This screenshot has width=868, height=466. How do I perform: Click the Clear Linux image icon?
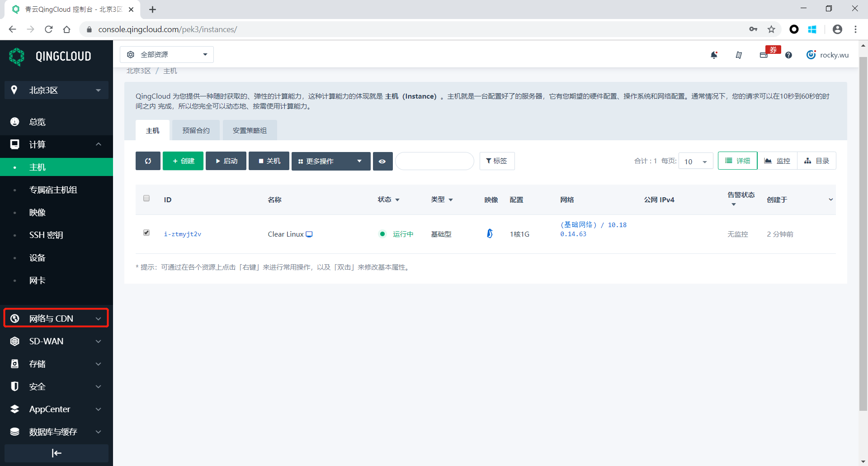[490, 233]
